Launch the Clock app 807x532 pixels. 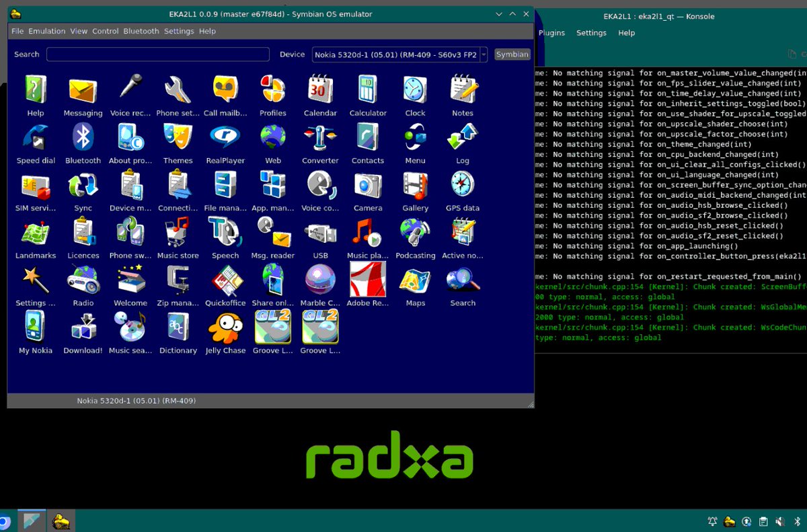point(415,89)
